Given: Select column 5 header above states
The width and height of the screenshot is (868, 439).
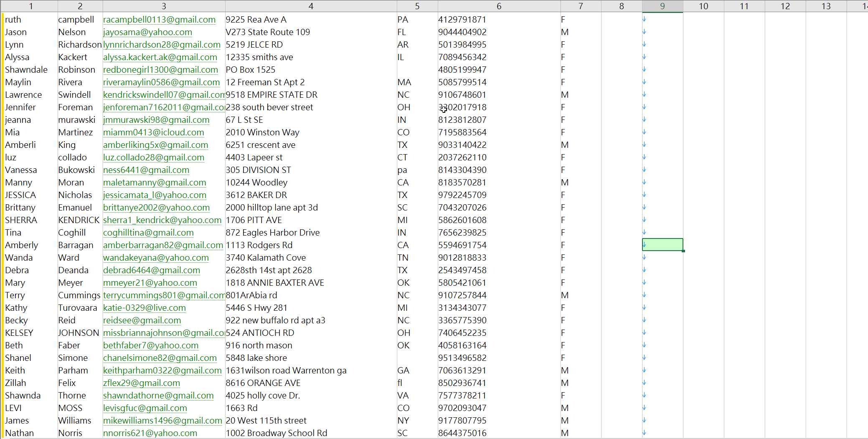Looking at the screenshot, I should coord(417,6).
